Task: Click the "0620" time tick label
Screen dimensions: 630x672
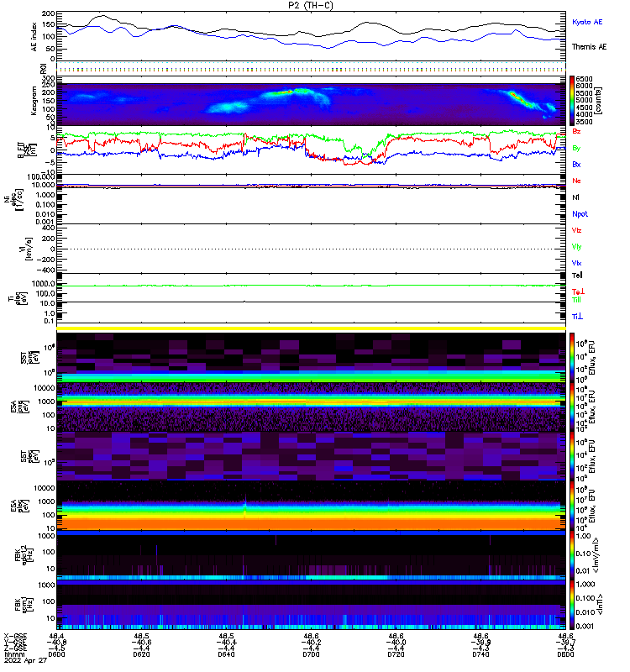Action: [141, 654]
